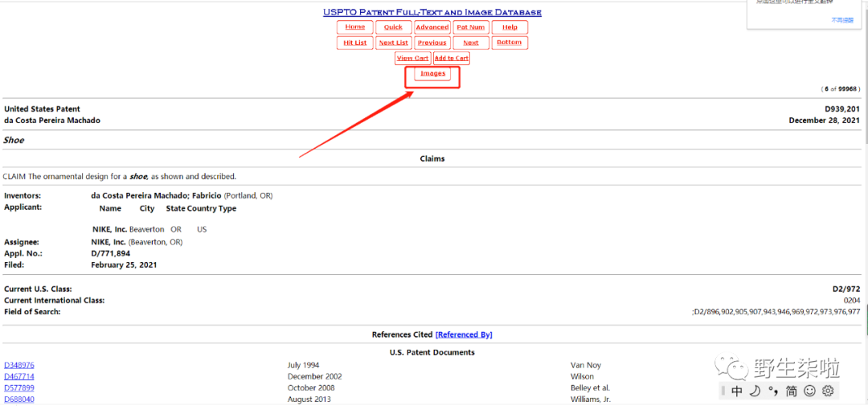Click the Shoe title text
868x406 pixels.
tap(14, 140)
